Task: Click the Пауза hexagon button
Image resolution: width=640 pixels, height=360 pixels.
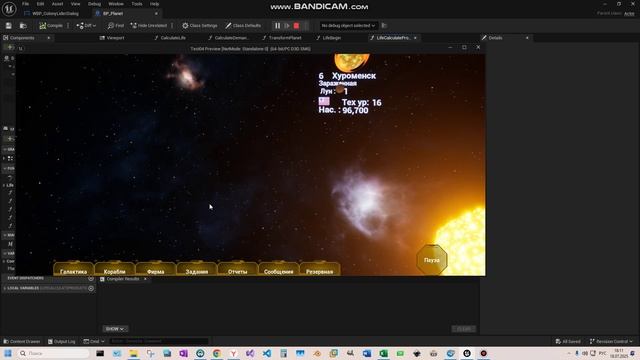Action: [x=432, y=260]
